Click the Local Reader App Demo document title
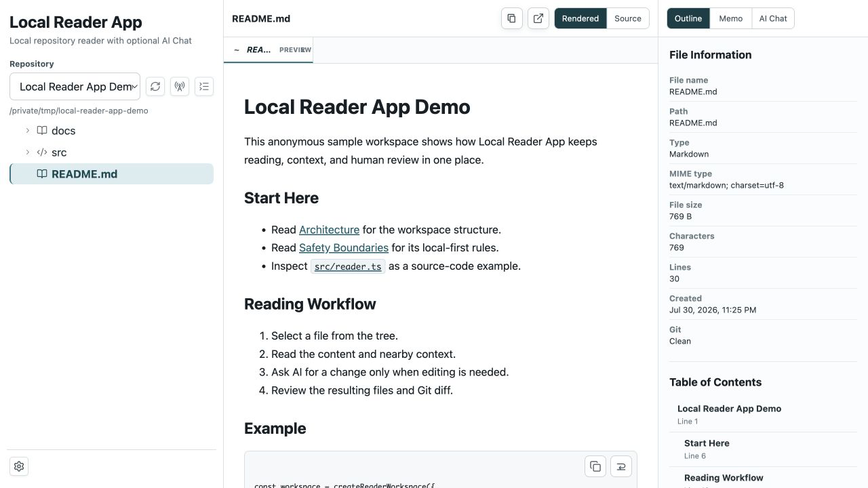This screenshot has height=488, width=868. point(357,107)
